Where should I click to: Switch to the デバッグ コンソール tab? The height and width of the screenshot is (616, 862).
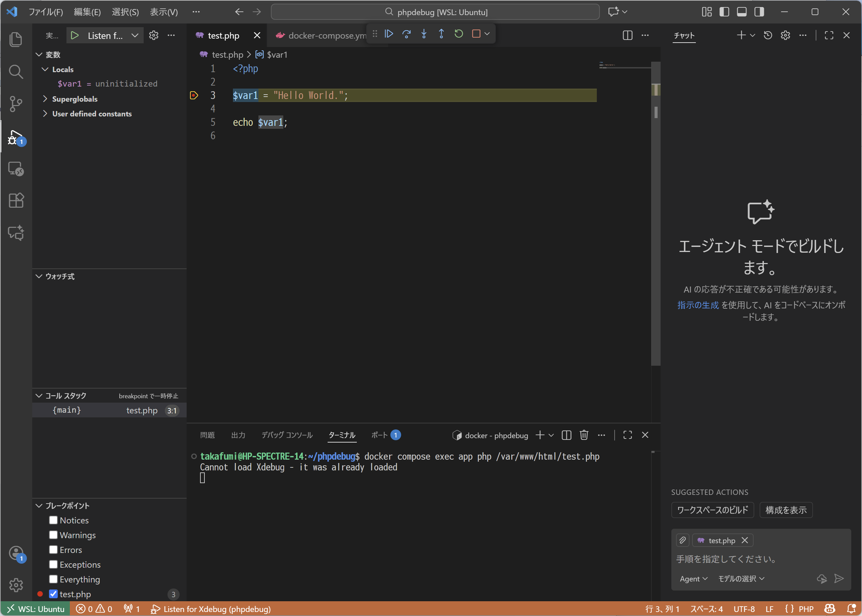pos(287,435)
